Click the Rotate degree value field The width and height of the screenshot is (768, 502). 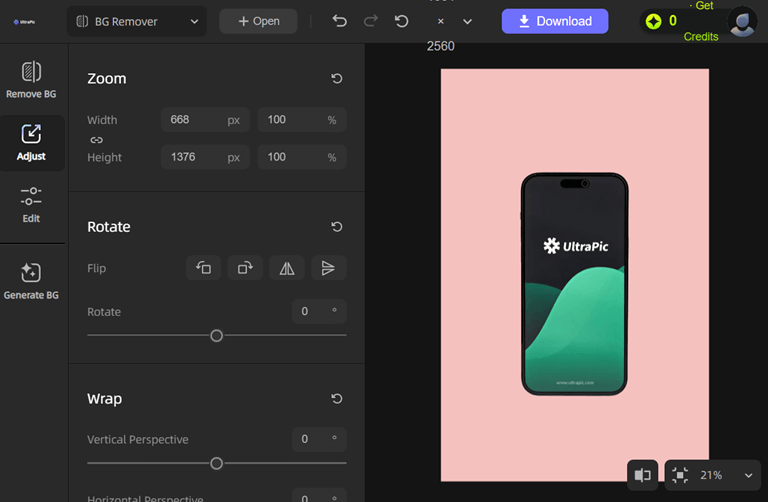click(319, 311)
